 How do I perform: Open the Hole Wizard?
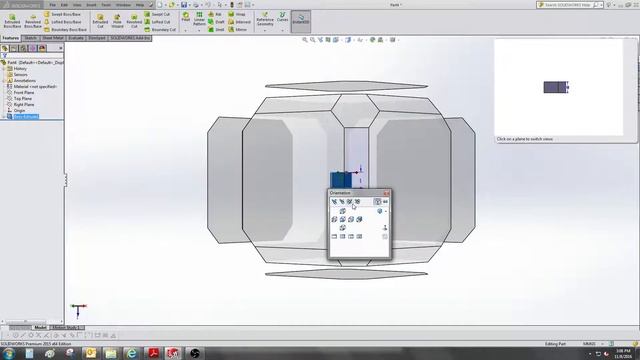(x=117, y=21)
